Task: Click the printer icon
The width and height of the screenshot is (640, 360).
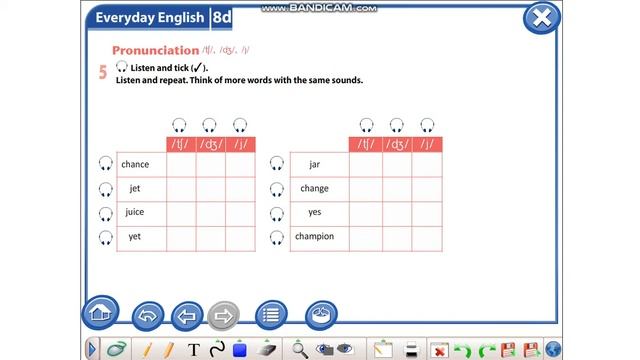Action: 411,350
